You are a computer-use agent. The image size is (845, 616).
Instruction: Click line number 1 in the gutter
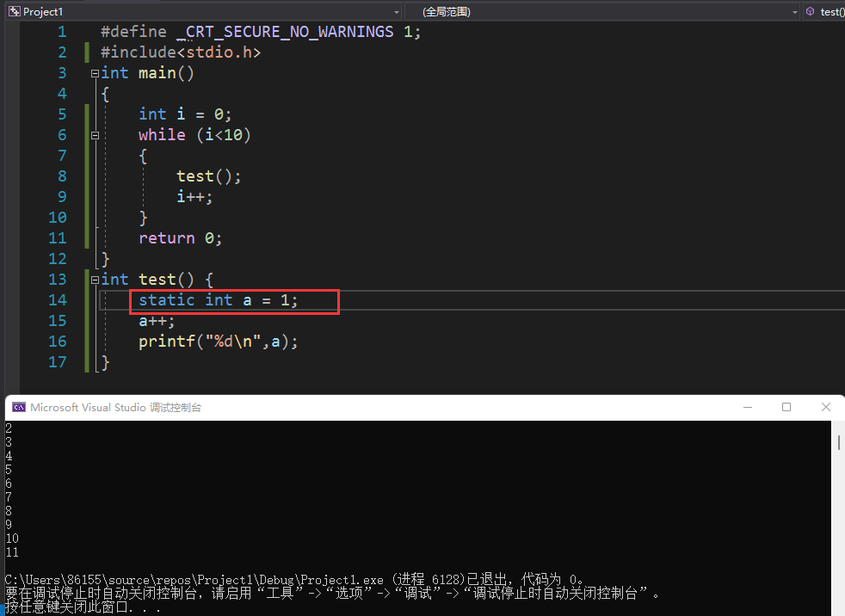pos(62,32)
